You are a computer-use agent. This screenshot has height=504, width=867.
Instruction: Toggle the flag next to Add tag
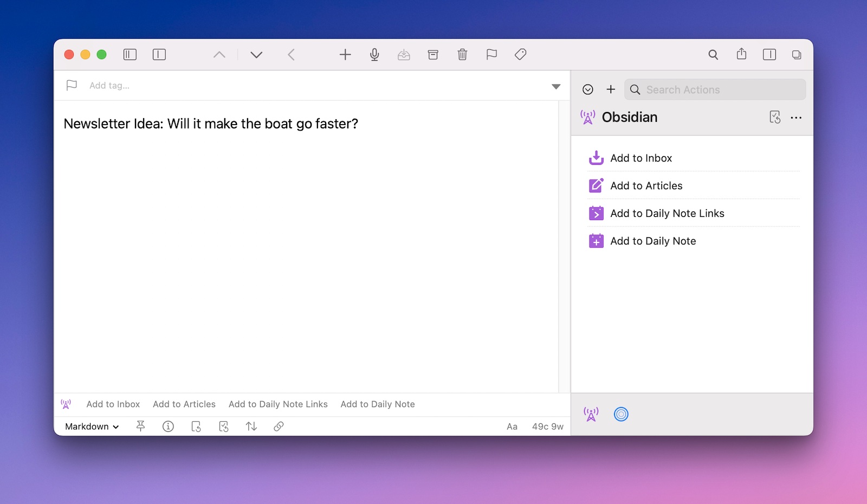[x=72, y=85]
